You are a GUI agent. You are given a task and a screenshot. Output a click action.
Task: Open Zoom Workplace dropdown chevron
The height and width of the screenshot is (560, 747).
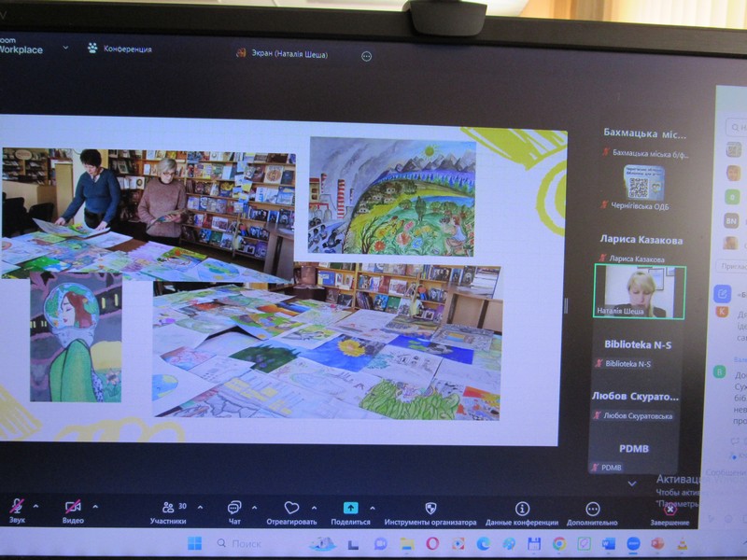point(65,48)
